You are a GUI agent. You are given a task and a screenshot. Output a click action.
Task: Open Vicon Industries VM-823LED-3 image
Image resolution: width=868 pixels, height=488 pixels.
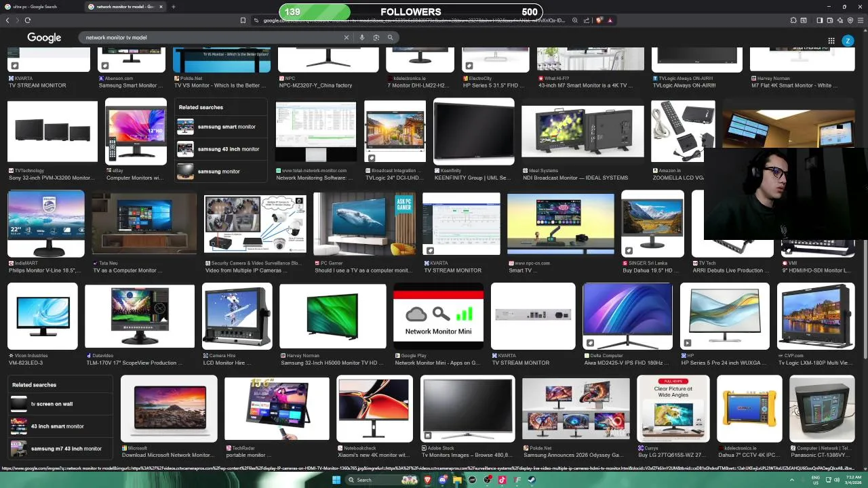coord(43,316)
